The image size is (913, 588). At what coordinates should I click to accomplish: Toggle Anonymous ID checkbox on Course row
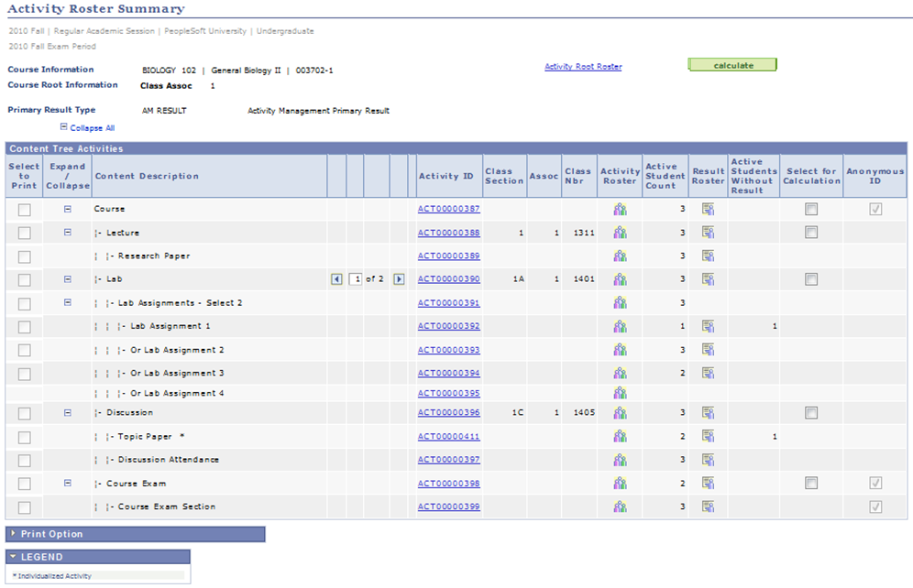pos(875,210)
